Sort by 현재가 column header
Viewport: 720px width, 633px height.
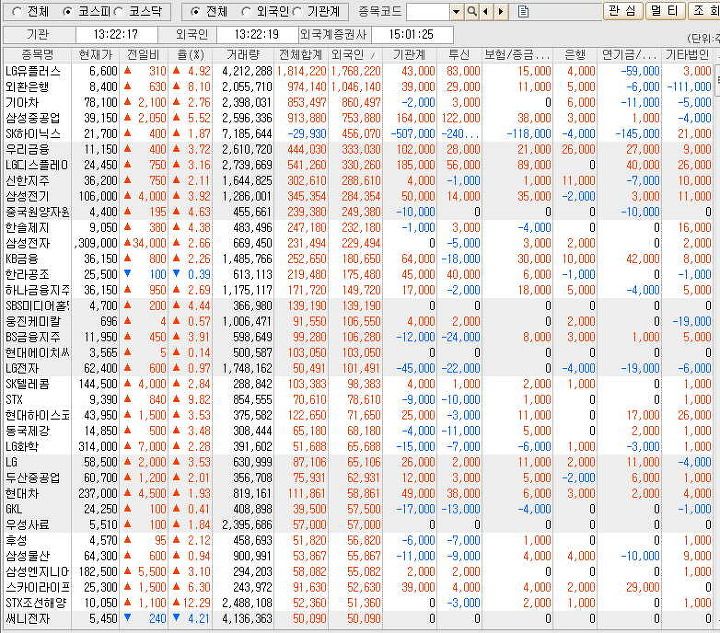tap(96, 55)
